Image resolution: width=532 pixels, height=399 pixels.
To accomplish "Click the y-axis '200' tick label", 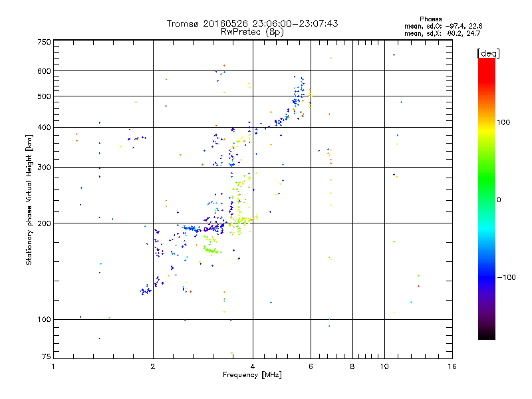I will click(44, 223).
